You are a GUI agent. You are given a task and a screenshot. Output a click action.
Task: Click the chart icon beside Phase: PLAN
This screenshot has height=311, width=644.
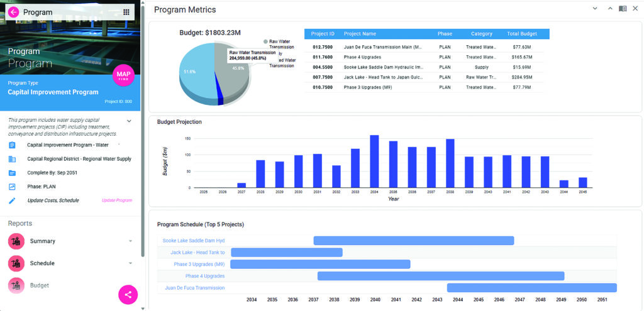click(x=12, y=187)
